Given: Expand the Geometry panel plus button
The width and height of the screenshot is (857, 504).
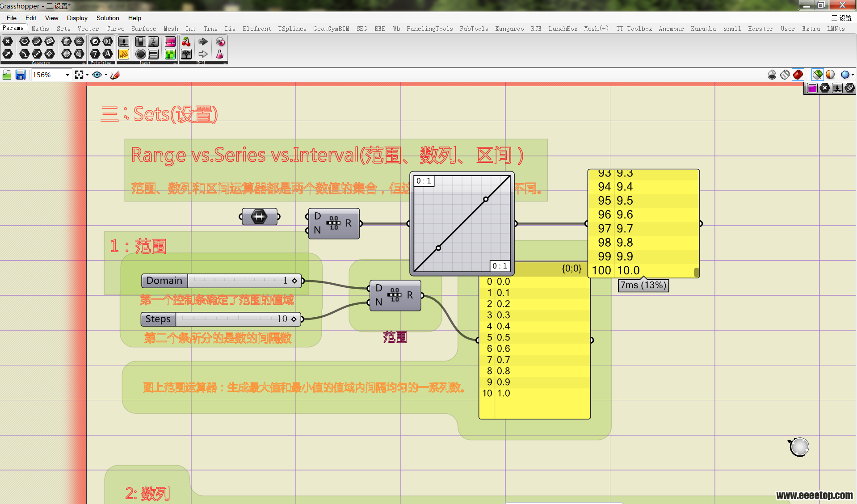Looking at the screenshot, I should click(x=84, y=63).
